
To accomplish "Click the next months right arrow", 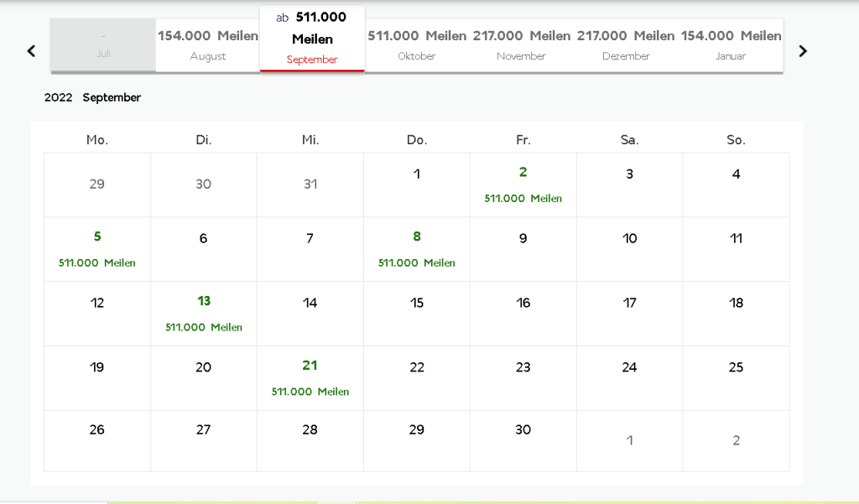I will tap(803, 51).
